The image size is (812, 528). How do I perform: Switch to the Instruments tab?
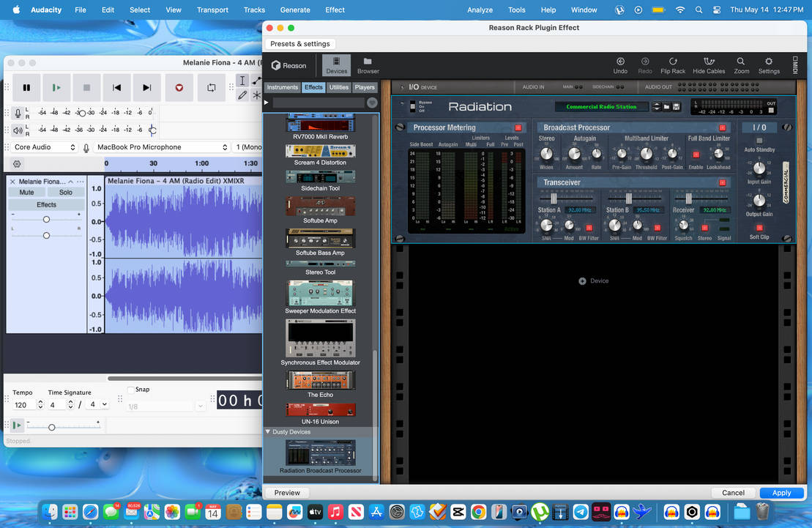[282, 88]
